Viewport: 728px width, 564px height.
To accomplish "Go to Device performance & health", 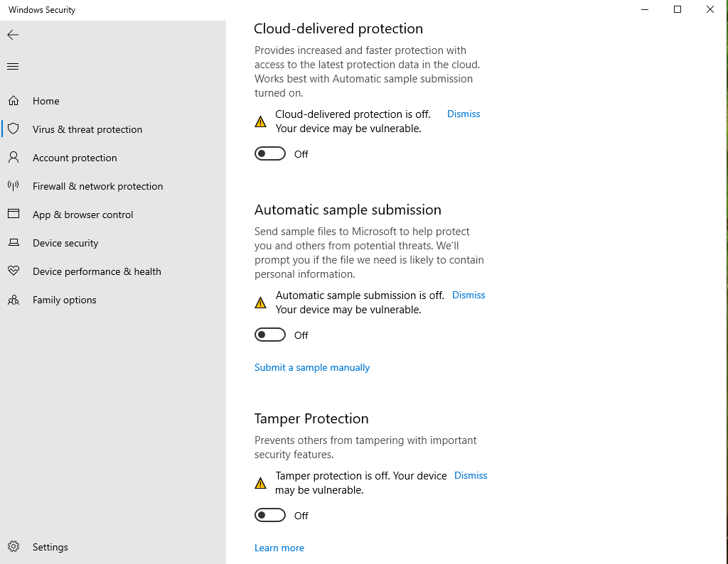I will [97, 271].
